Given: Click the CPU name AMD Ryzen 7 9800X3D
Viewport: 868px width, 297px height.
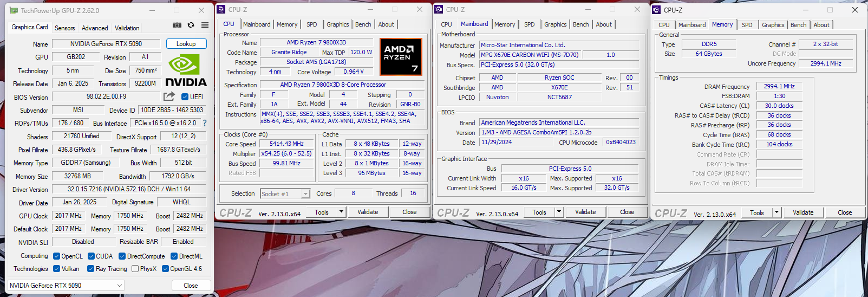Looking at the screenshot, I should [x=317, y=42].
